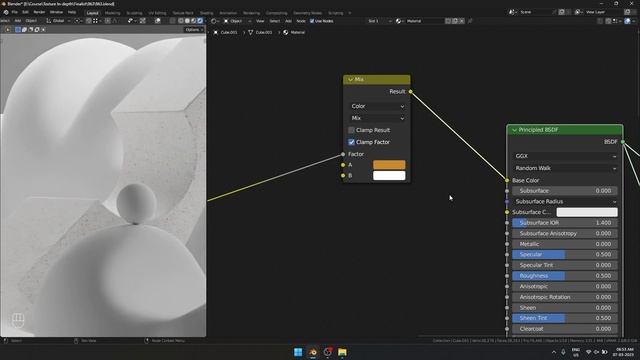
Task: Click the Subsurface Color white swatch
Action: (x=587, y=212)
